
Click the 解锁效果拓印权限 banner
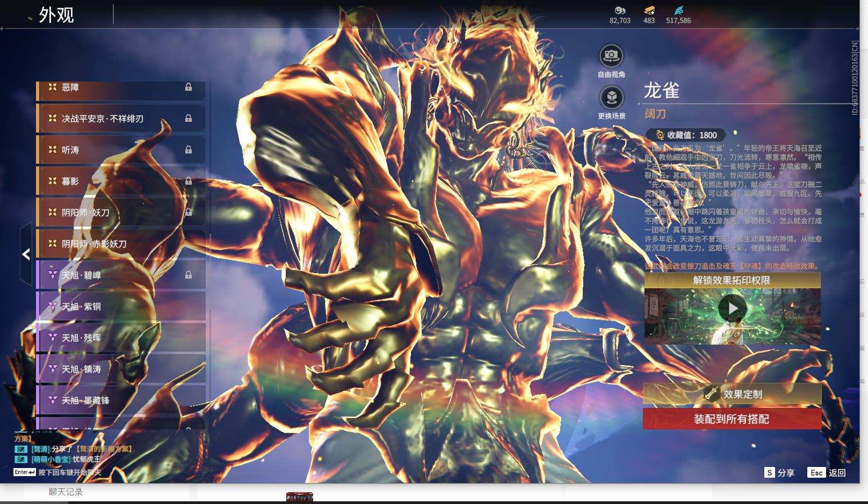click(732, 280)
